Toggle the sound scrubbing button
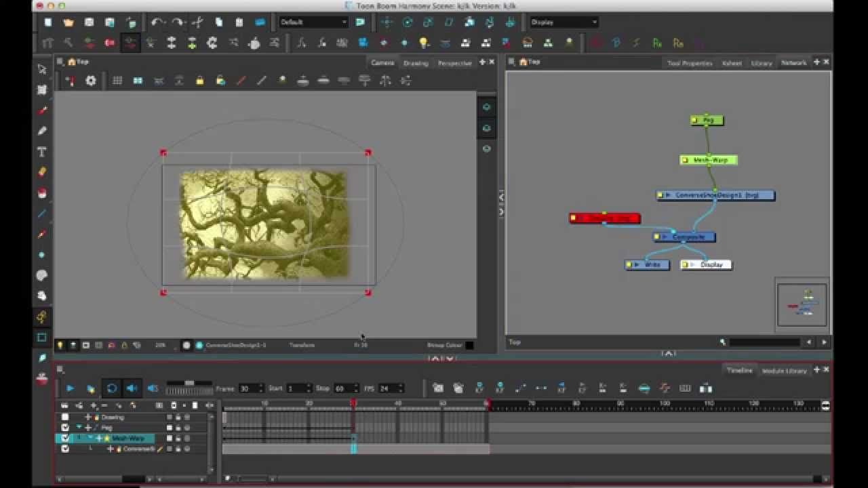Image resolution: width=868 pixels, height=488 pixels. [153, 388]
